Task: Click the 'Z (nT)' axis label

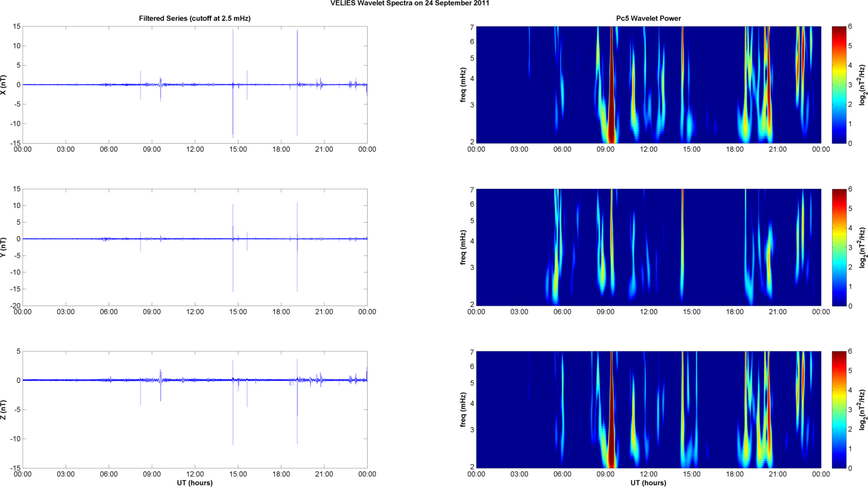Action: pyautogui.click(x=4, y=410)
